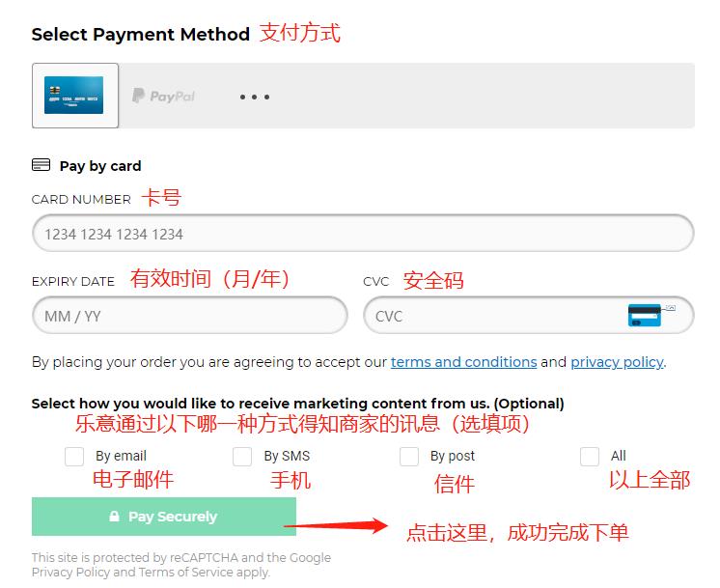This screenshot has height=588, width=720.
Task: Open the privacy policy link
Action: click(x=617, y=362)
